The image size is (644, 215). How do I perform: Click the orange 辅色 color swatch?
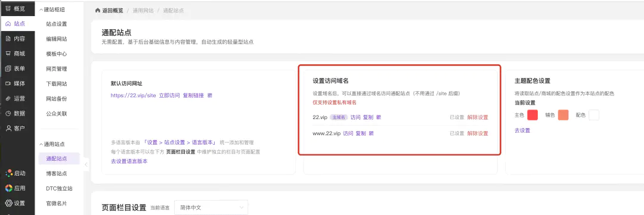coord(563,116)
